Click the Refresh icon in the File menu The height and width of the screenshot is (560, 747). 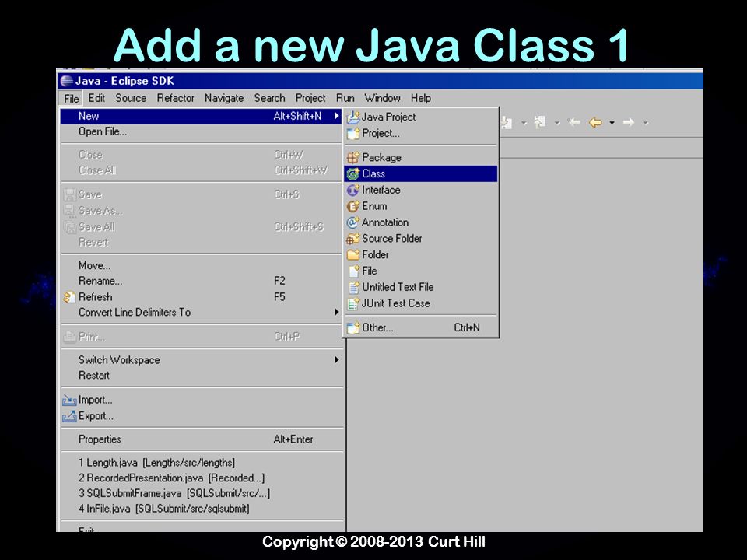(x=69, y=297)
